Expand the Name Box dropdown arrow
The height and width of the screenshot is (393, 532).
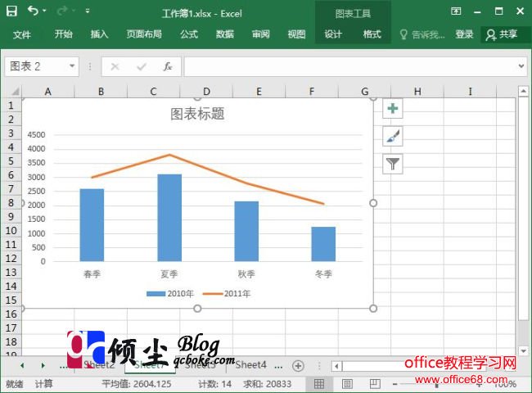(x=72, y=65)
